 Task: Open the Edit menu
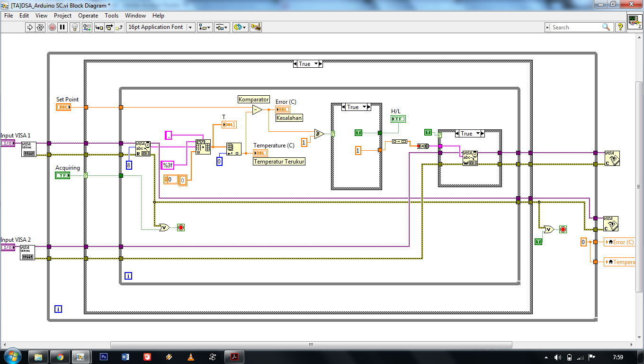[24, 15]
